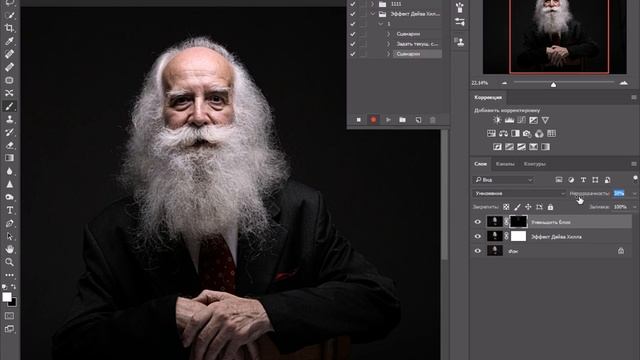Select the Blur drop tool

9,171
